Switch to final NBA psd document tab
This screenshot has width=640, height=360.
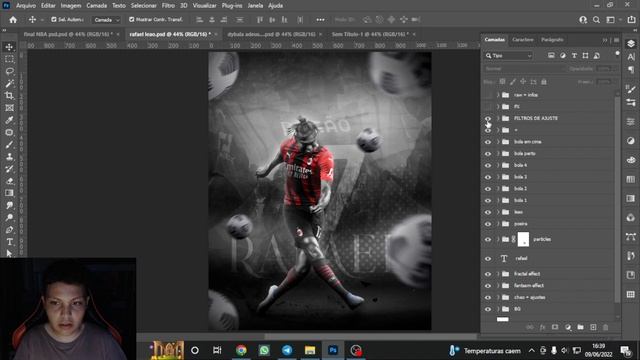tap(68, 34)
